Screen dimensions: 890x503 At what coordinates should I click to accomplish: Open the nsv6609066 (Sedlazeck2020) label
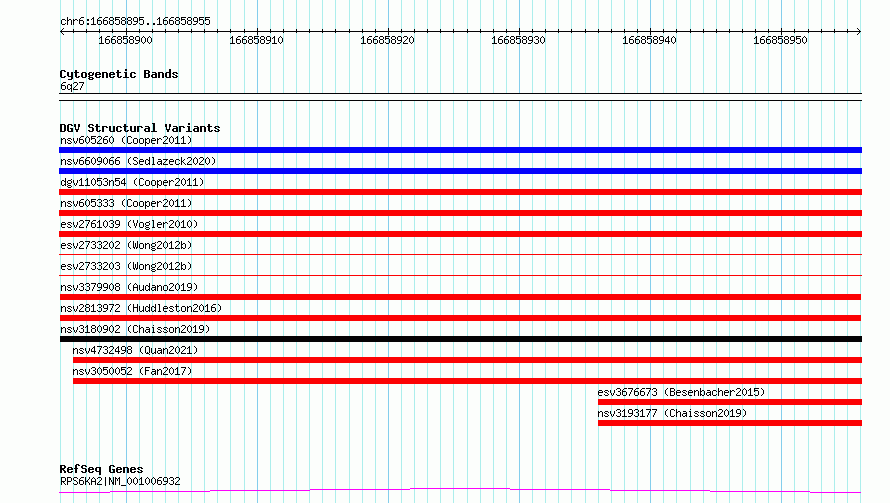pos(138,161)
